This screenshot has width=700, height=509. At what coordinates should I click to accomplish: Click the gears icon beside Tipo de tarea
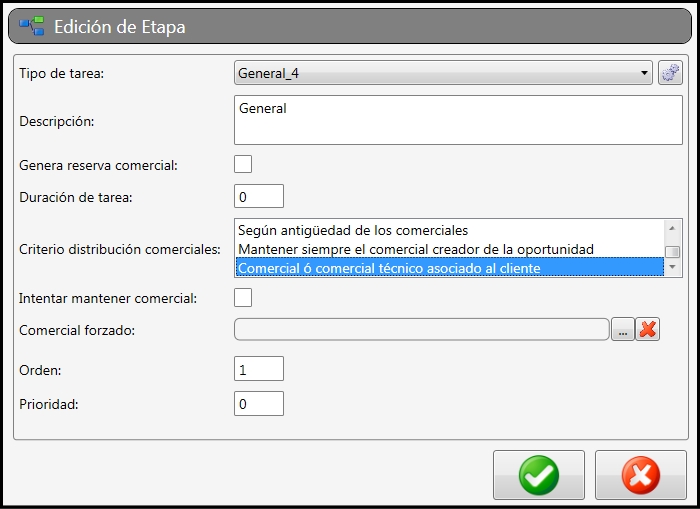click(x=670, y=73)
